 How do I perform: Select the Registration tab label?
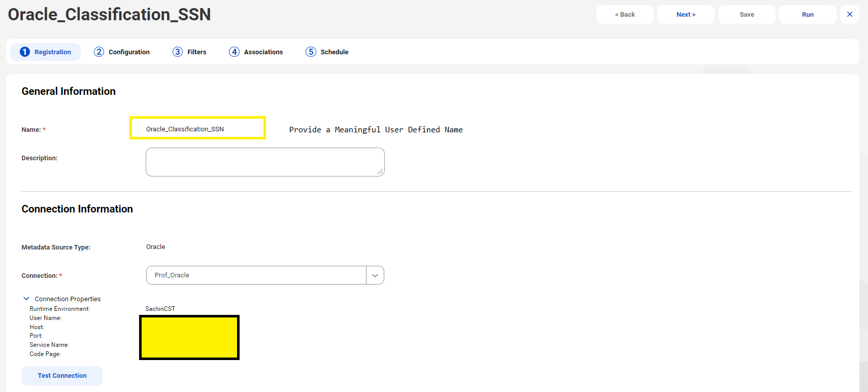[x=53, y=52]
